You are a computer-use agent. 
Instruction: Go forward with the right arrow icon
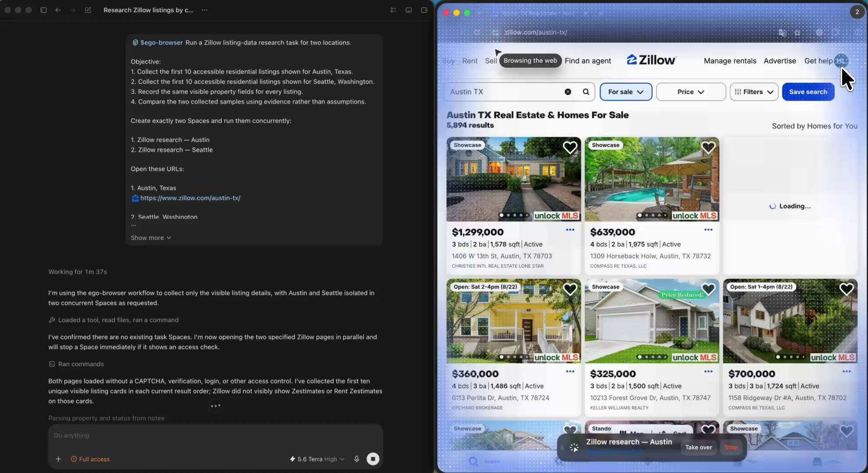coord(73,10)
